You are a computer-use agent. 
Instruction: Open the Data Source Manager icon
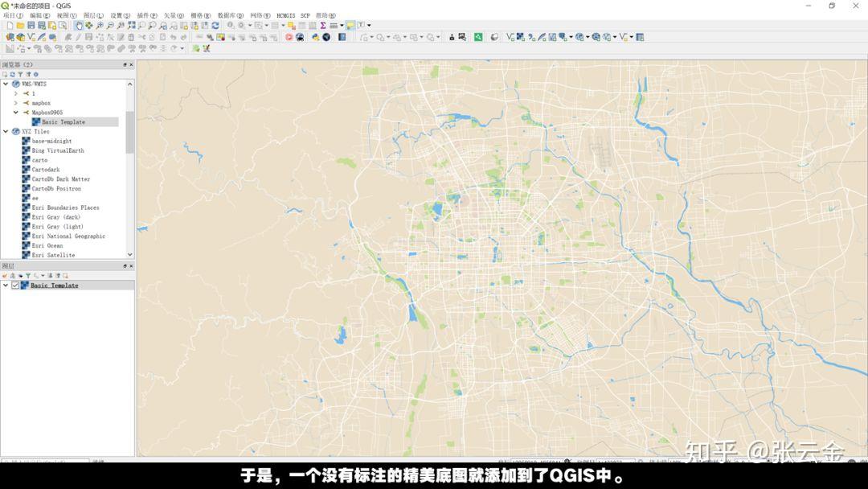click(10, 37)
